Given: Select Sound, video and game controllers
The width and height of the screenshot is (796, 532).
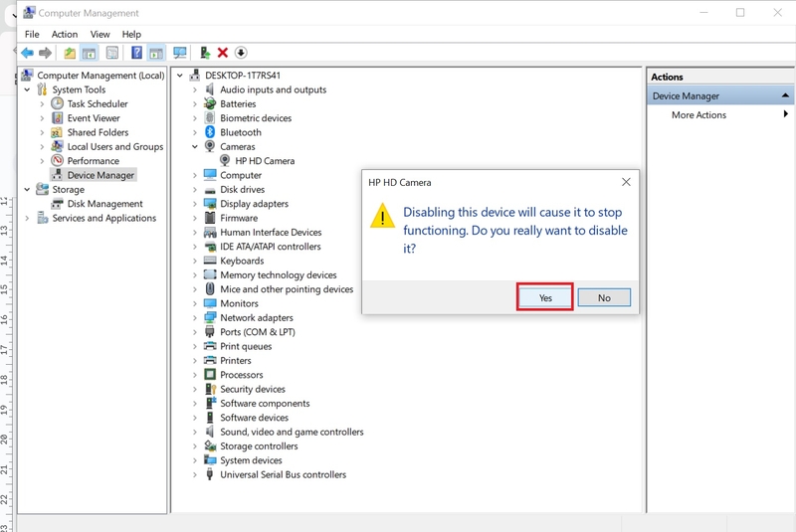Looking at the screenshot, I should tap(292, 433).
